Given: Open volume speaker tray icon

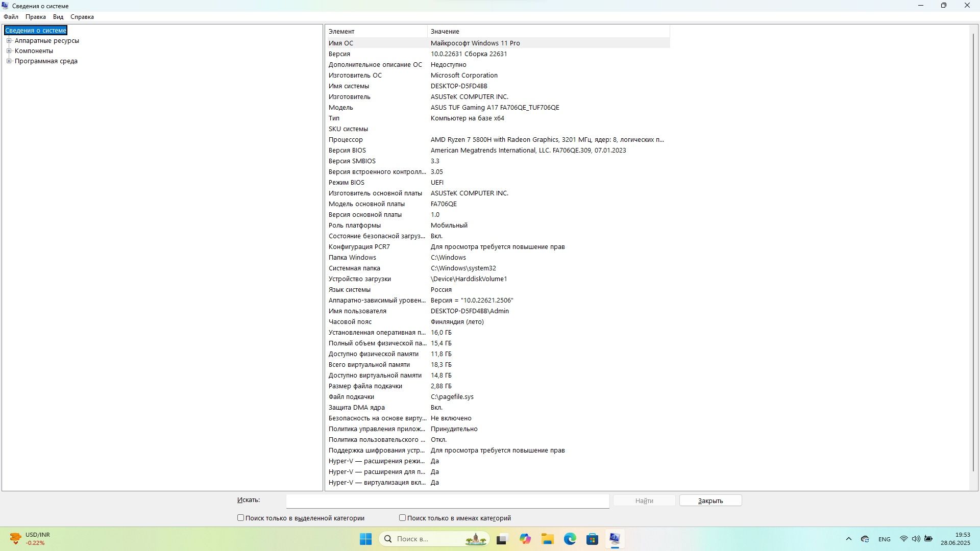Looking at the screenshot, I should (916, 539).
